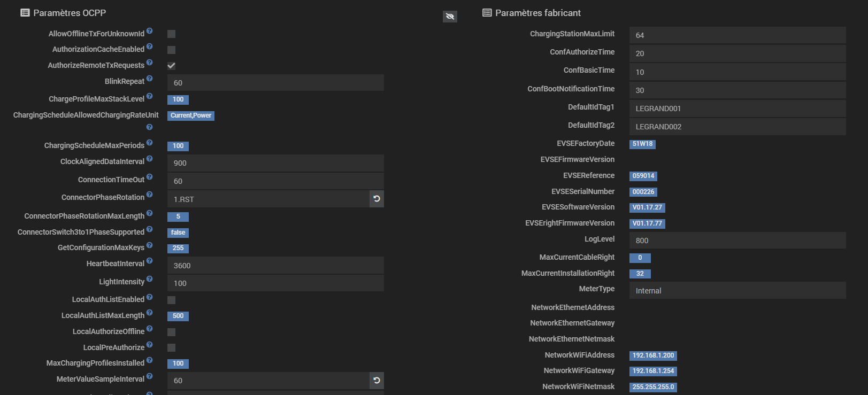This screenshot has height=395, width=868.
Task: Click the ConnectorPhaseRotation field showing 1.RST
Action: pos(268,199)
